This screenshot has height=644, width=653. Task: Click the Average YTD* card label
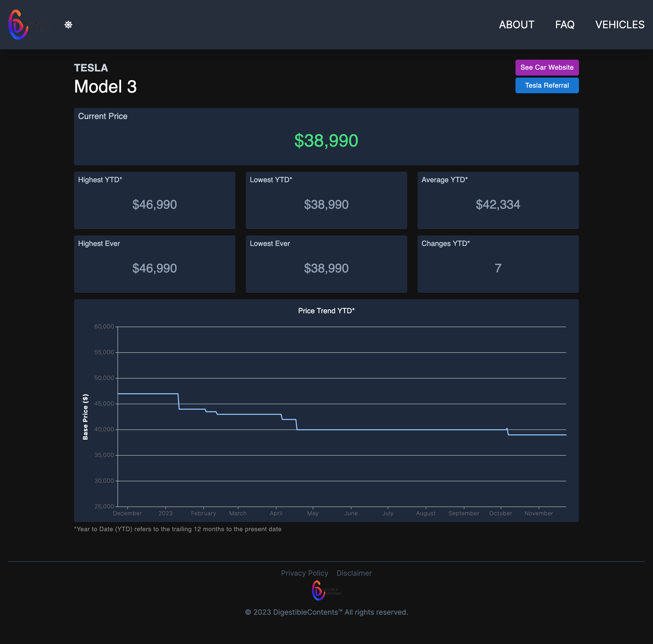445,180
